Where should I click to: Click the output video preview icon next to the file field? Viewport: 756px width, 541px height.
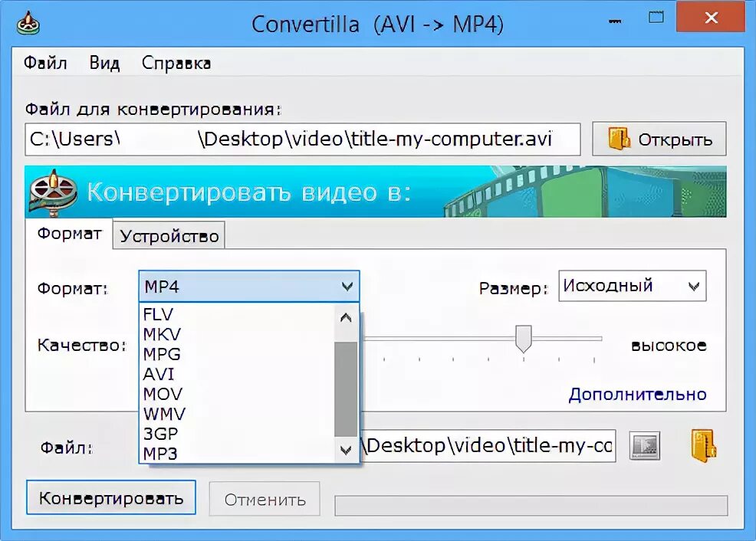pyautogui.click(x=645, y=446)
